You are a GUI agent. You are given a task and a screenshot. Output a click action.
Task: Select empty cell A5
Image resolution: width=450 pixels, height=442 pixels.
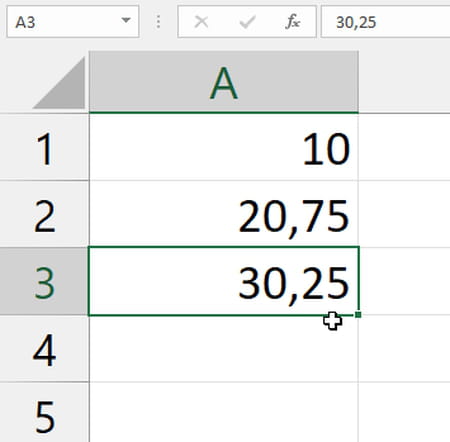coord(224,412)
